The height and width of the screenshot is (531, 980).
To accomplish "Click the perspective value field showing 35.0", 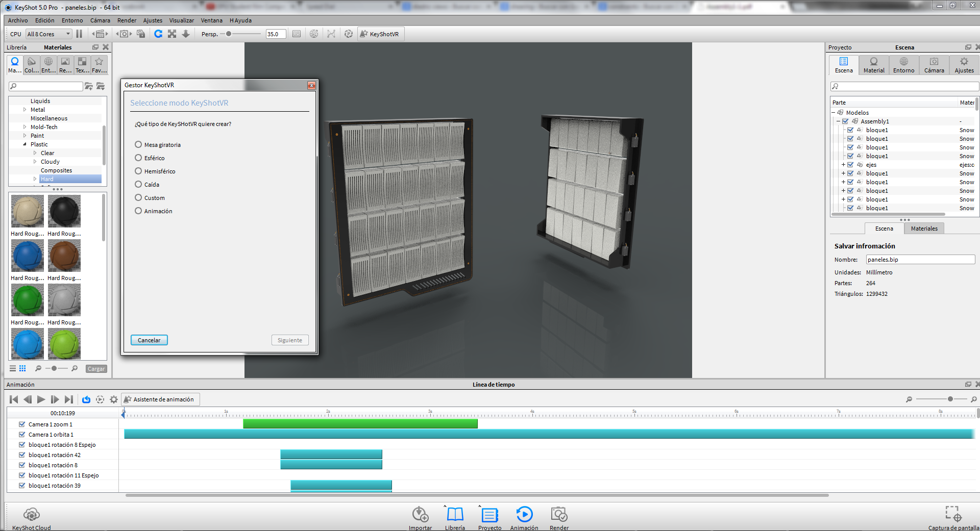I will (276, 34).
